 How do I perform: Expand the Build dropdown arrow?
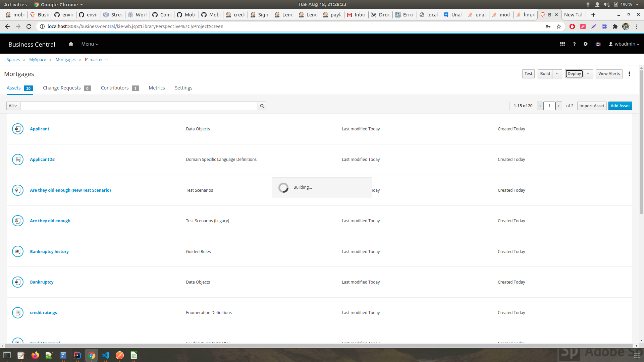(557, 74)
